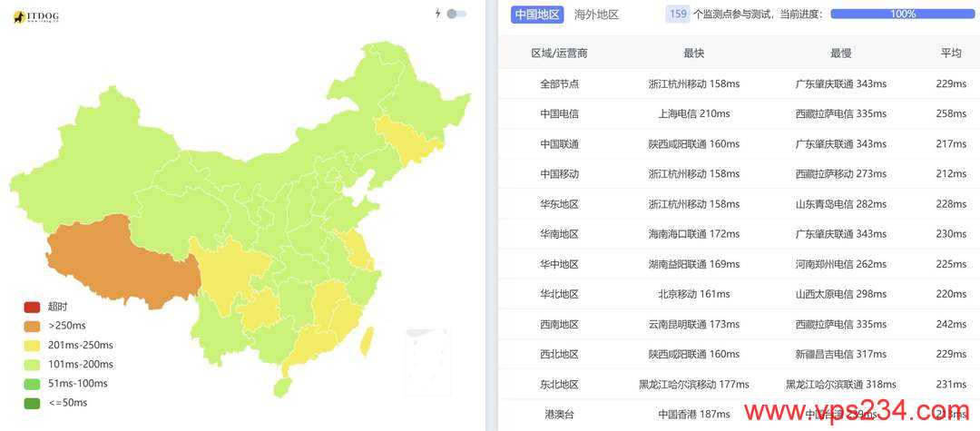Click the 100% progress bar
980x431 pixels.
point(903,14)
